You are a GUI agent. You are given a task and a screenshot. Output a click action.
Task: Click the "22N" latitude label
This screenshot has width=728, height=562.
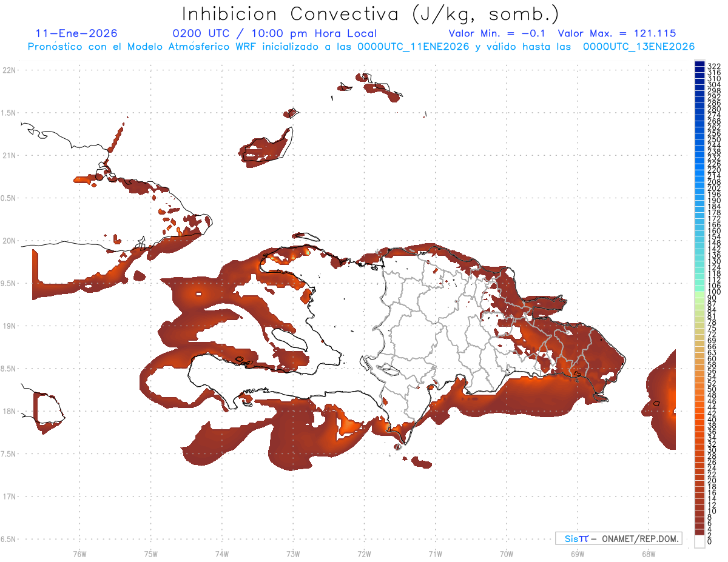tap(10, 70)
